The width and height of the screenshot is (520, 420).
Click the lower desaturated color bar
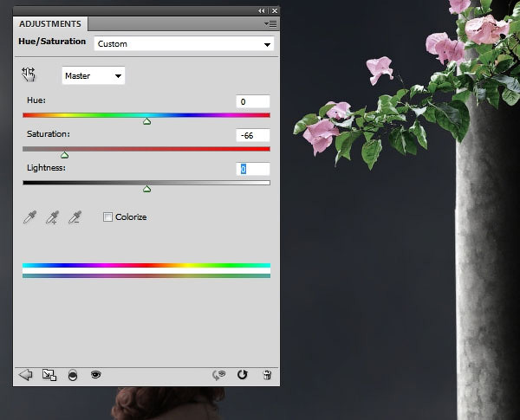tap(146, 275)
